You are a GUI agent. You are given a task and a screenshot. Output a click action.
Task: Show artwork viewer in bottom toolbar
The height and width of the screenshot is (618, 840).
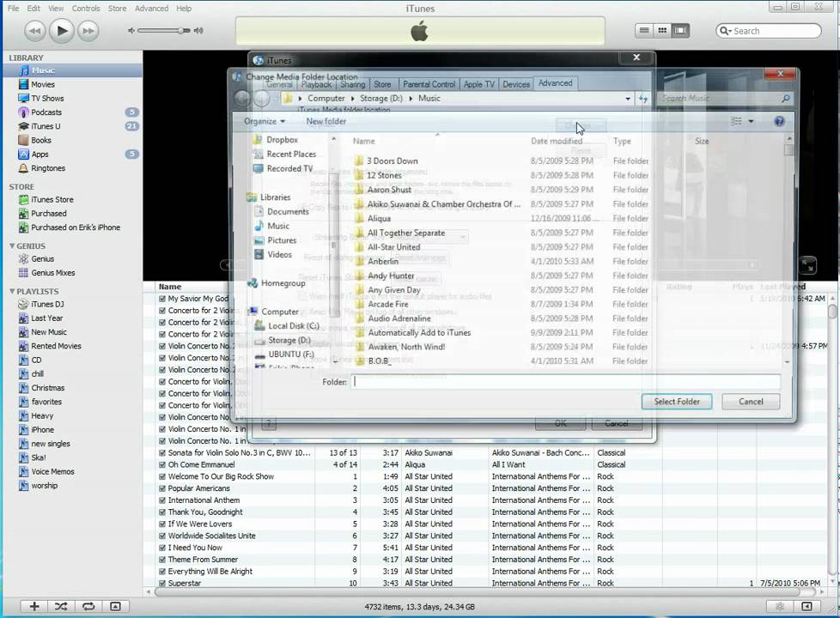(x=115, y=606)
